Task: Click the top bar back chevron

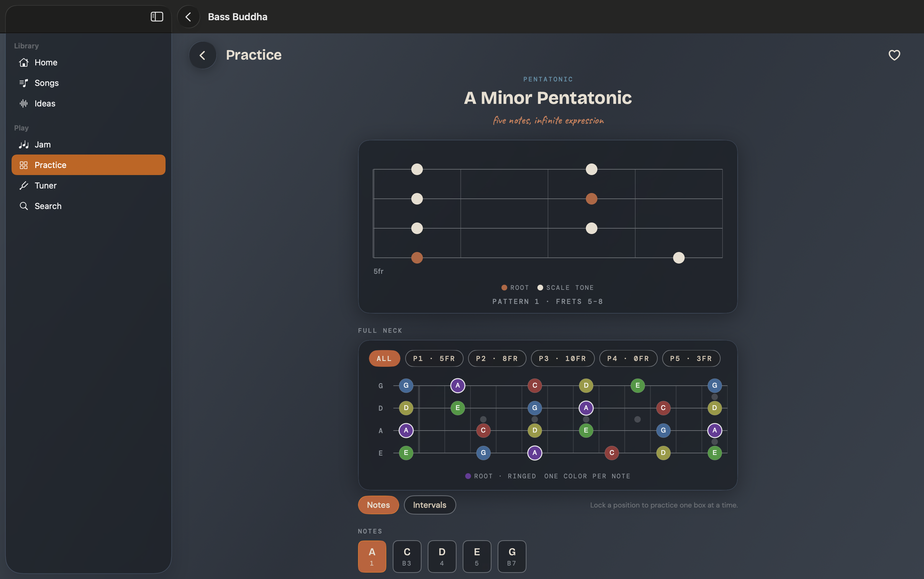Action: tap(188, 17)
